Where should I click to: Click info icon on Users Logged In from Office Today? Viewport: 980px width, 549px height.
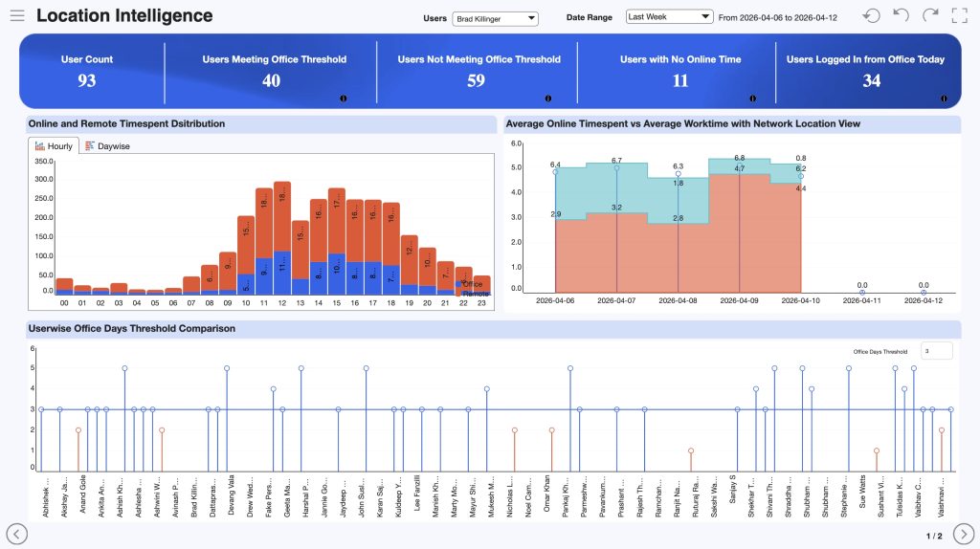pos(944,98)
